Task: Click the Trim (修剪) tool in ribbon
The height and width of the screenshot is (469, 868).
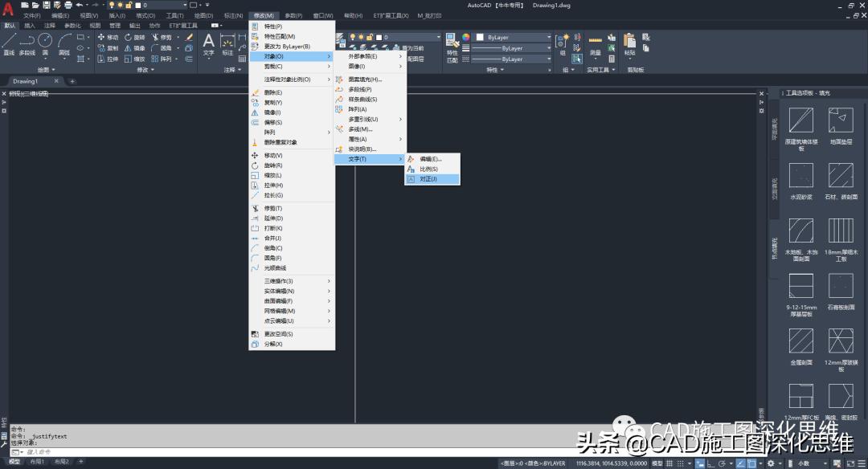Action: coord(161,37)
